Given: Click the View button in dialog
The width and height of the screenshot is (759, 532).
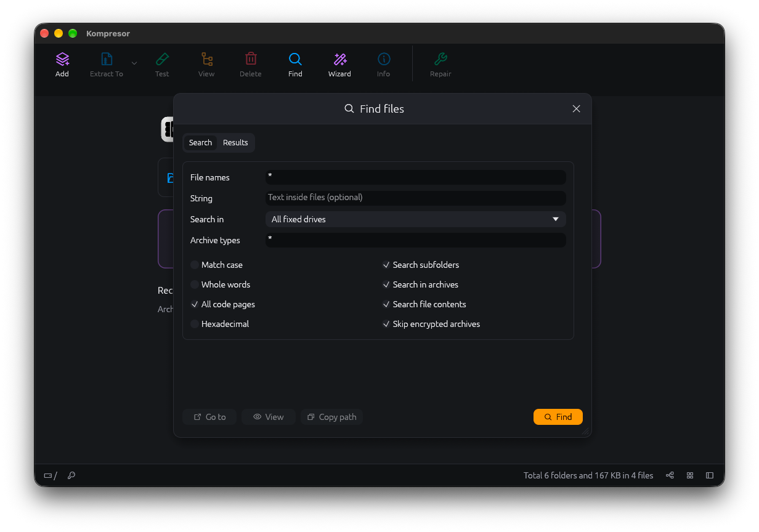Looking at the screenshot, I should (269, 417).
